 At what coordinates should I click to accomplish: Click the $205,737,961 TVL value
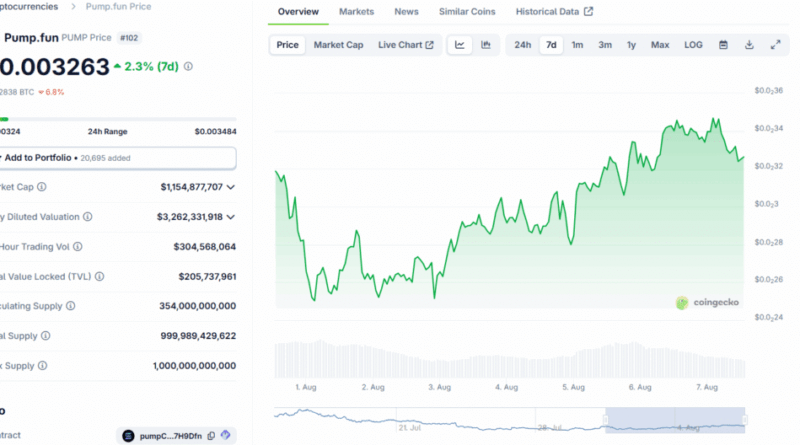[207, 277]
